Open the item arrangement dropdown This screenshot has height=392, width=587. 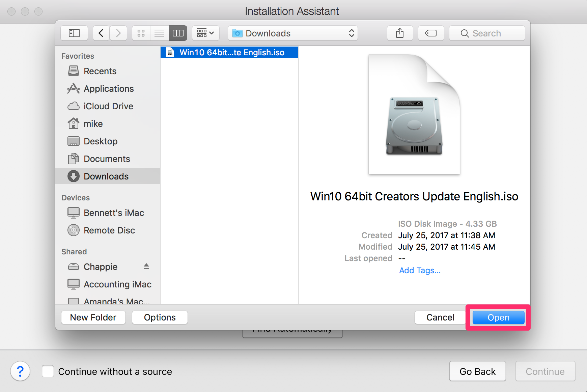tap(205, 33)
